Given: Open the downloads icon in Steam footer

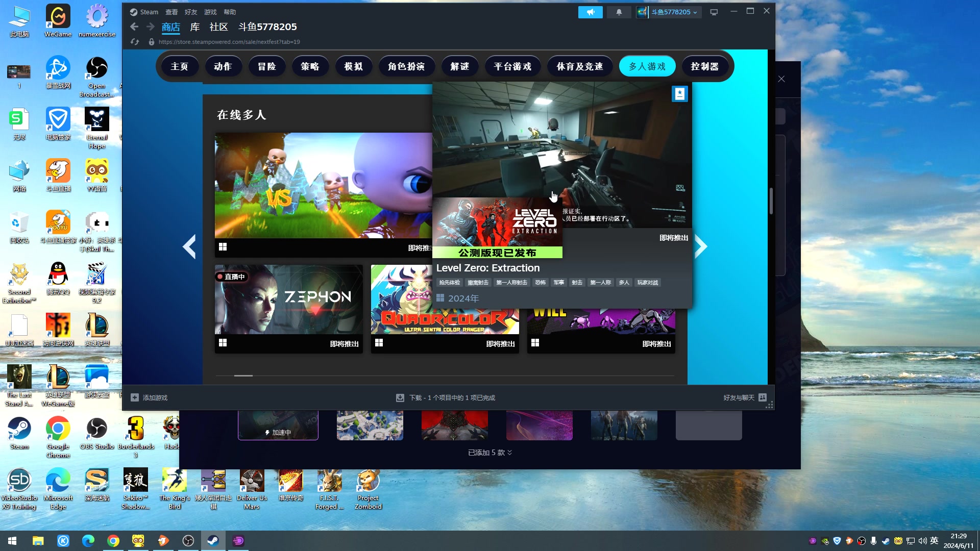Looking at the screenshot, I should click(x=400, y=397).
